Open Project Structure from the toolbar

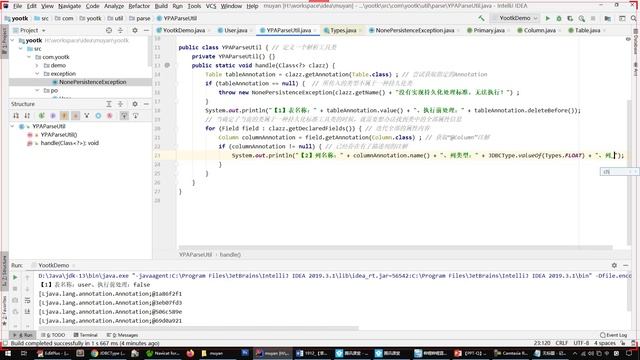tap(608, 18)
